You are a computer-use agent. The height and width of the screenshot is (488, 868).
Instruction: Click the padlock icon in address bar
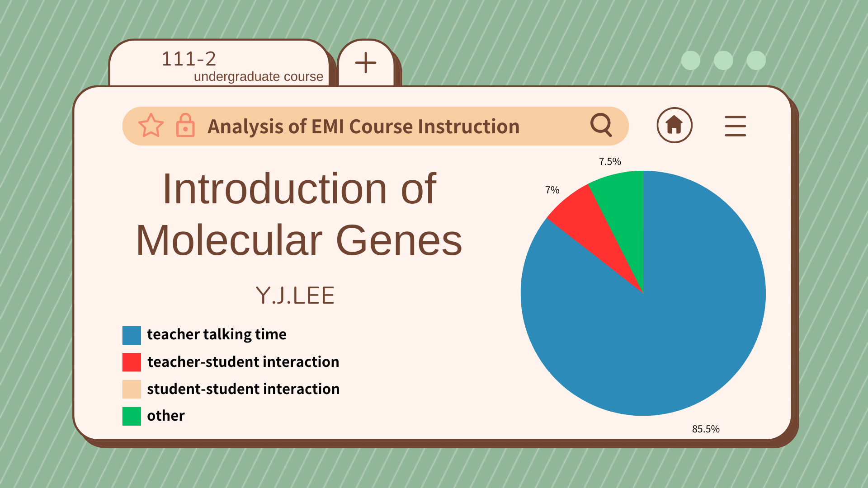pos(185,125)
